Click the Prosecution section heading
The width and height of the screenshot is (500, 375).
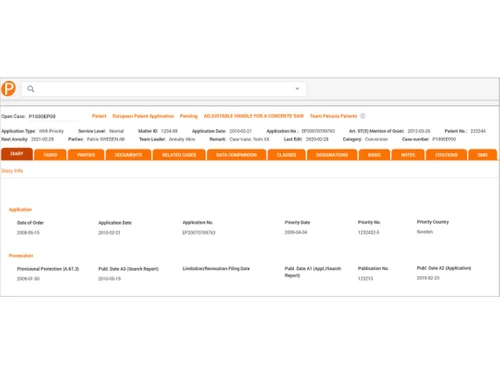pyautogui.click(x=21, y=256)
